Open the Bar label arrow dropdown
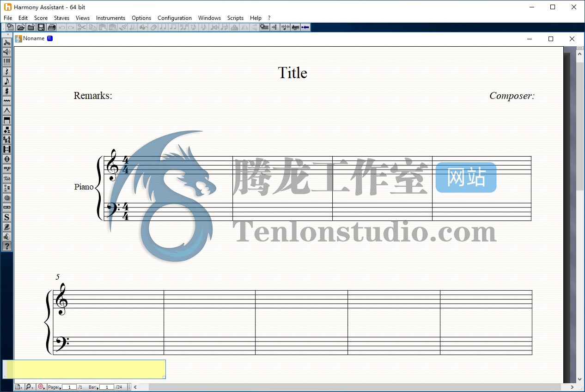 click(x=97, y=388)
